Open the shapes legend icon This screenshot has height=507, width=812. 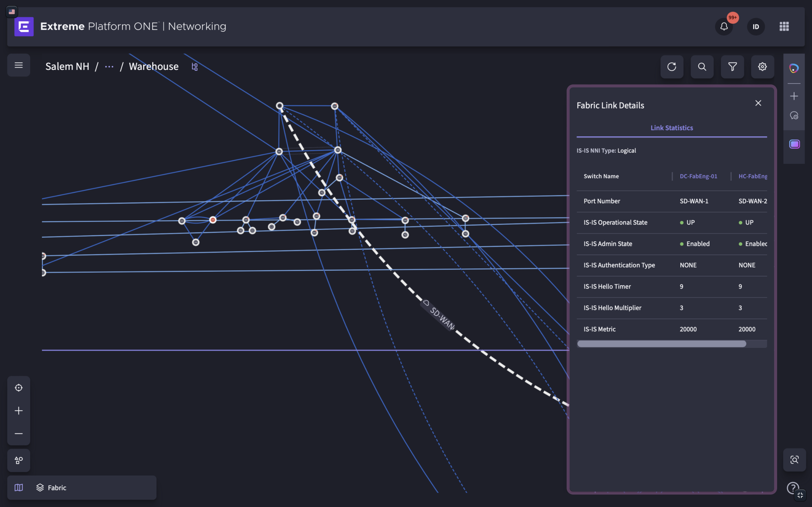[x=19, y=460]
